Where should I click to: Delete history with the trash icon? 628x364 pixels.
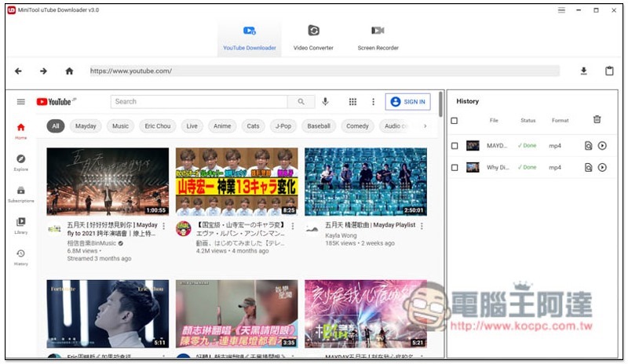(x=597, y=119)
